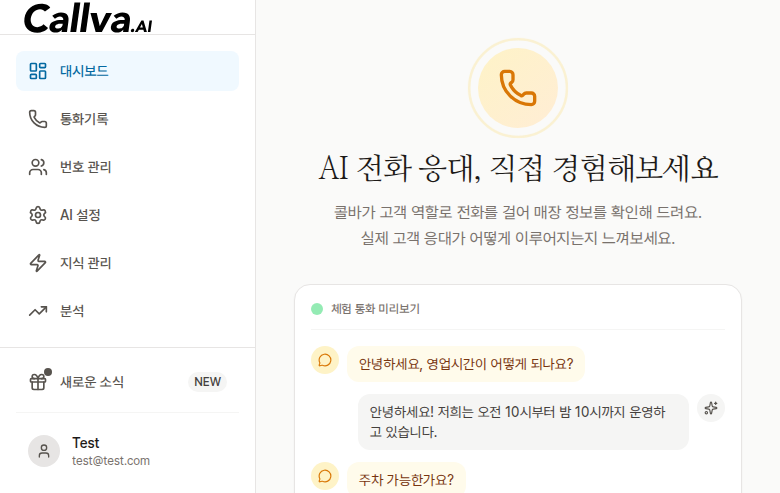This screenshot has width=780, height=493.
Task: Go to the 지식 관리 menu item
Action: (x=85, y=263)
